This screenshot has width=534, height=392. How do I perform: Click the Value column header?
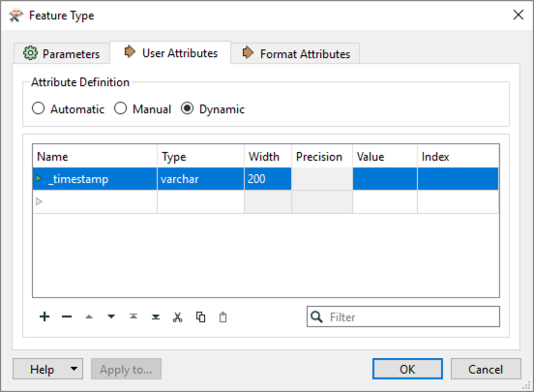coord(385,157)
